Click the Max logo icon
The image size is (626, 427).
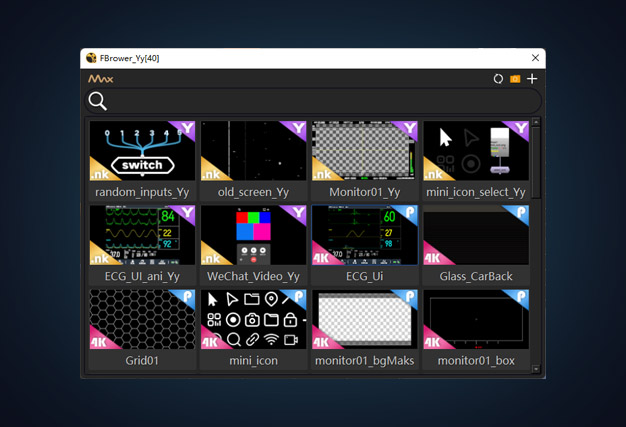pos(101,79)
